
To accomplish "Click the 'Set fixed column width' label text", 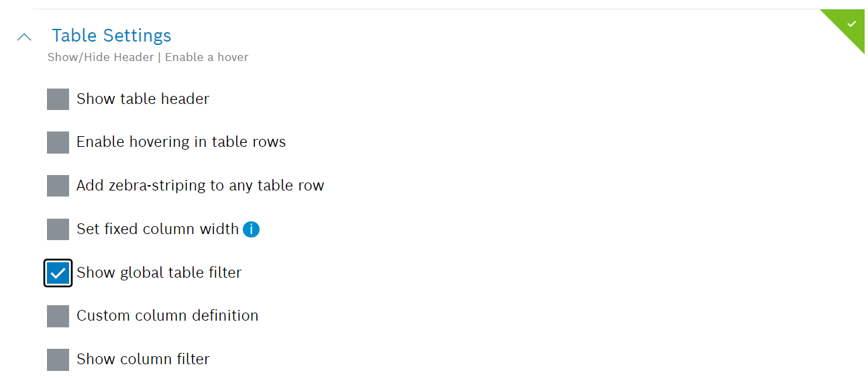I will click(158, 229).
